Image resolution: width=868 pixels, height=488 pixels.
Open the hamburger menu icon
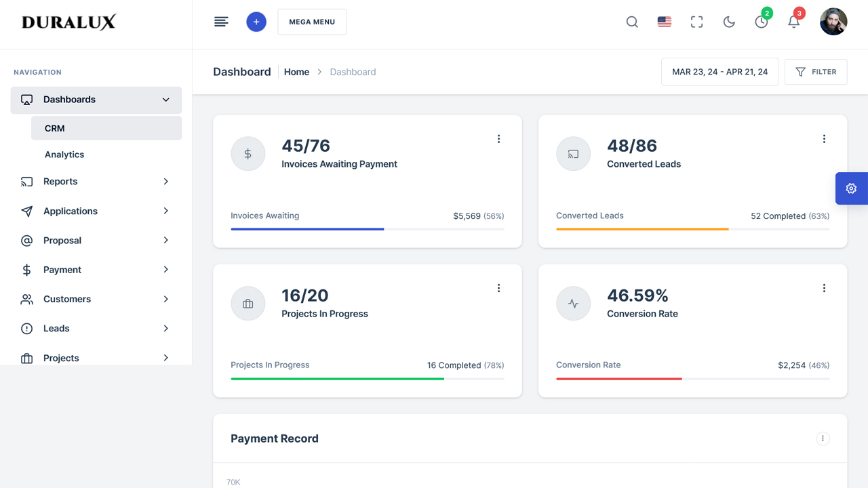221,21
